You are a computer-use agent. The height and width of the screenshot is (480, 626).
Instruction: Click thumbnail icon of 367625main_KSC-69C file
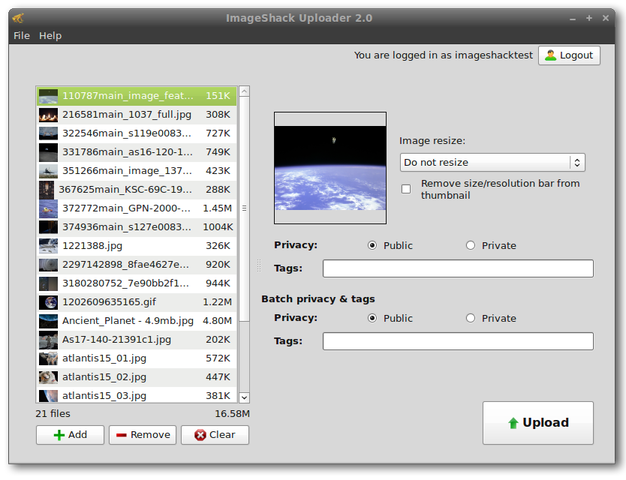click(x=46, y=190)
